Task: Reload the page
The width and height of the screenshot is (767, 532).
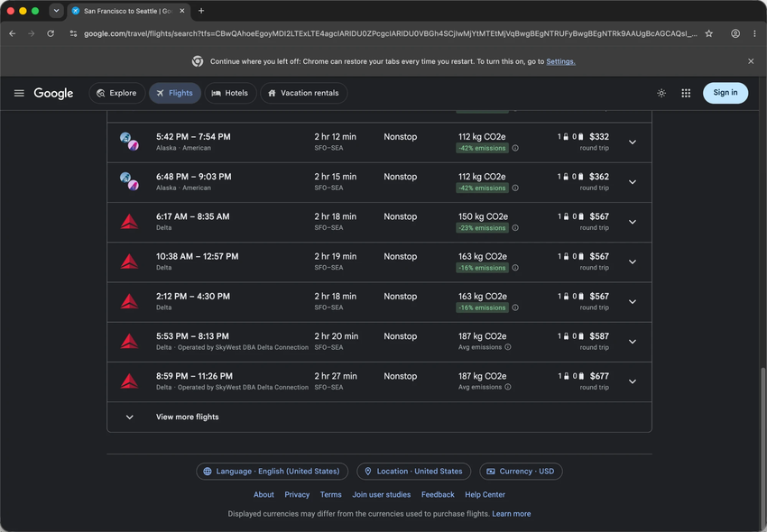Action: (x=51, y=33)
